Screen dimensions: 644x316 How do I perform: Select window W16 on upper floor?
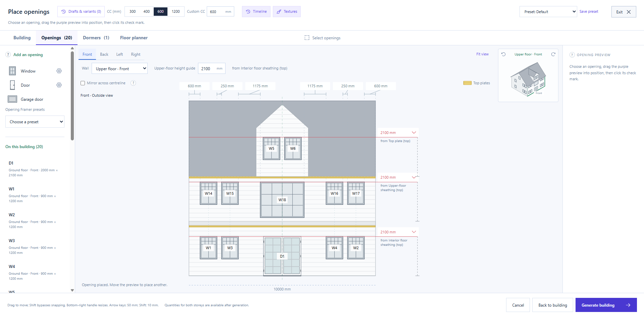tap(335, 193)
